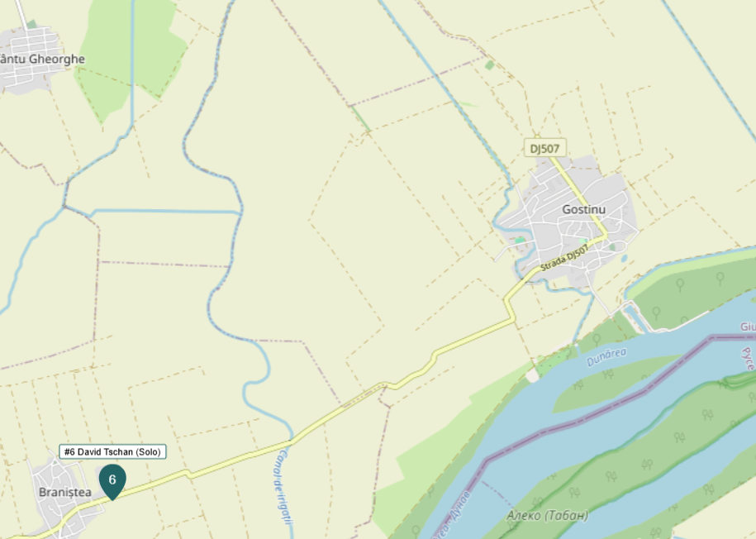Click the beige patch on the Danube riverbank

click(532, 375)
